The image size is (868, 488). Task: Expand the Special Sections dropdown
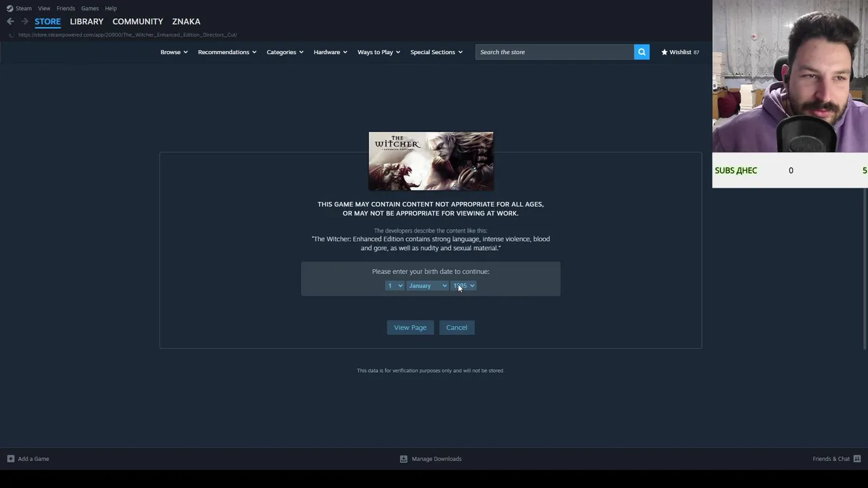coord(437,52)
